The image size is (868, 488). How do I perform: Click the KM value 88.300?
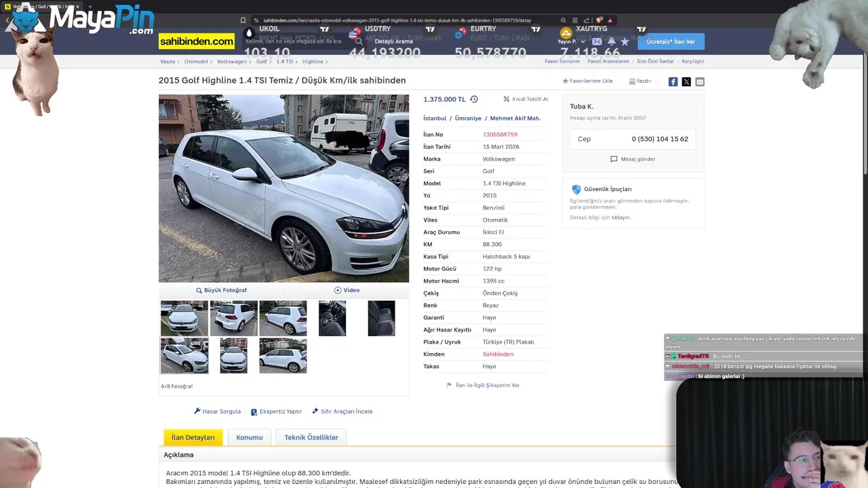492,244
